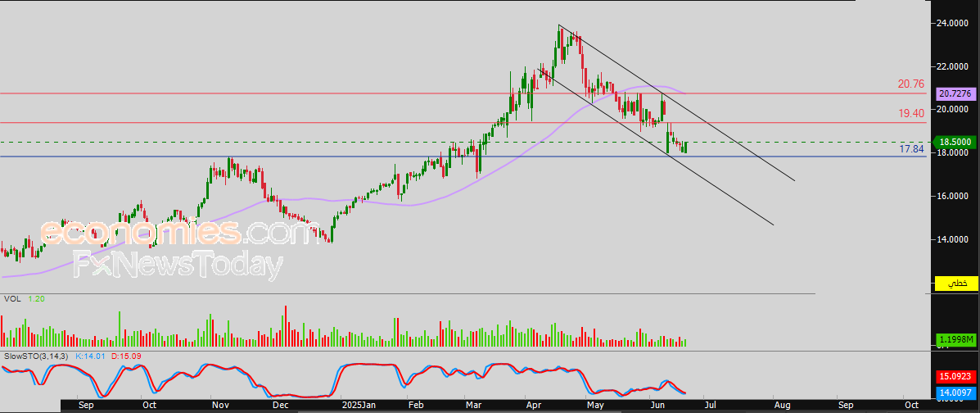Click the May label on time axis
The image size is (980, 413).
tap(596, 406)
